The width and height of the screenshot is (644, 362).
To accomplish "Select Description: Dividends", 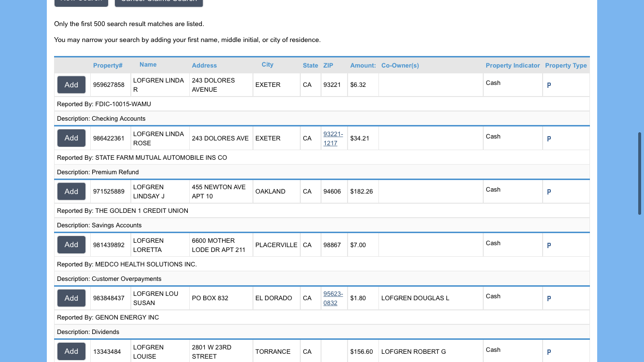I will [88, 332].
